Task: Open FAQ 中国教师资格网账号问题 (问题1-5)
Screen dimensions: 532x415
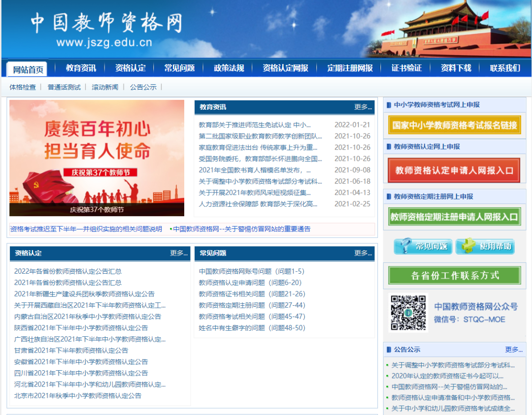Action: (252, 271)
